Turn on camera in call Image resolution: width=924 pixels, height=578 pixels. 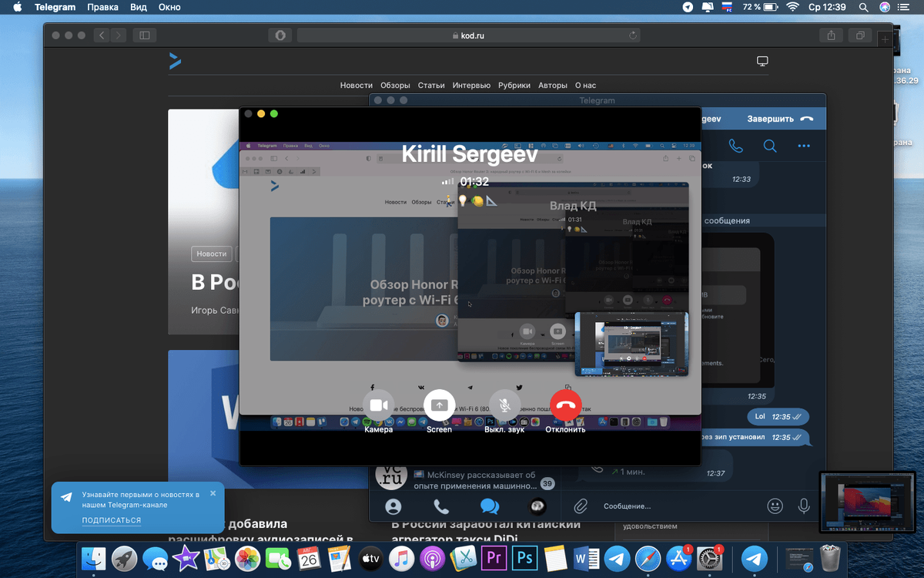(378, 405)
